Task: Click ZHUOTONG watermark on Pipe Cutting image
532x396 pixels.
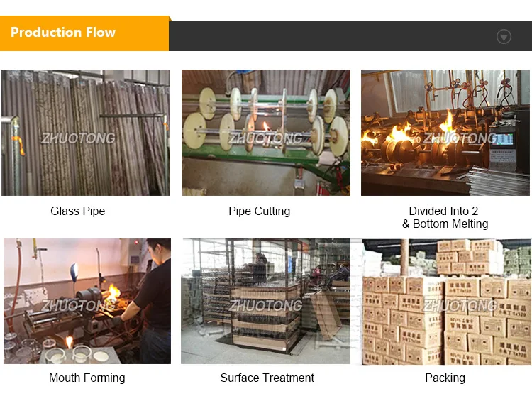Action: (265, 138)
